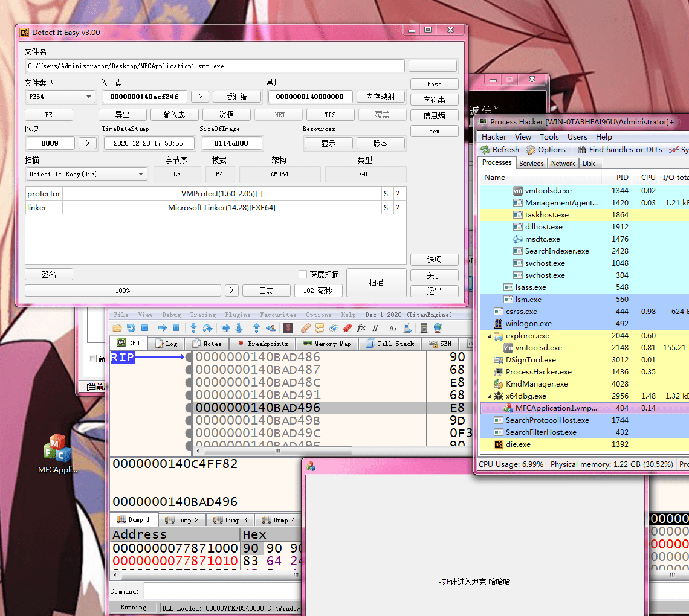Open the Labels tag icon
This screenshot has width=689, height=616.
334,328
